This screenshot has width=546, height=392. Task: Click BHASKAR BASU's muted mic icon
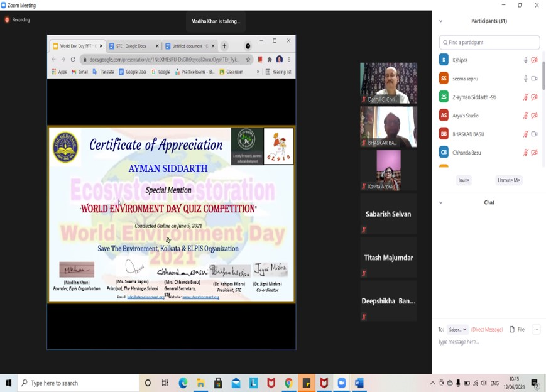525,134
